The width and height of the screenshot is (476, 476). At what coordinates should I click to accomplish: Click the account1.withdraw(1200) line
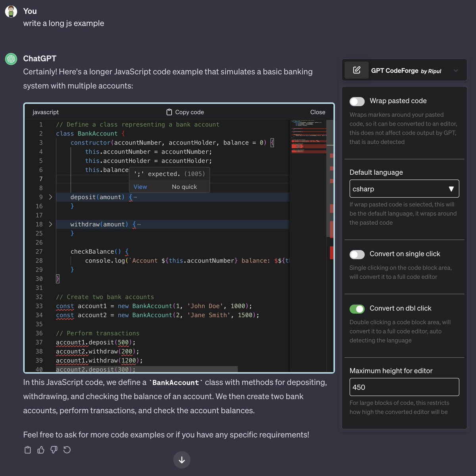pyautogui.click(x=99, y=360)
